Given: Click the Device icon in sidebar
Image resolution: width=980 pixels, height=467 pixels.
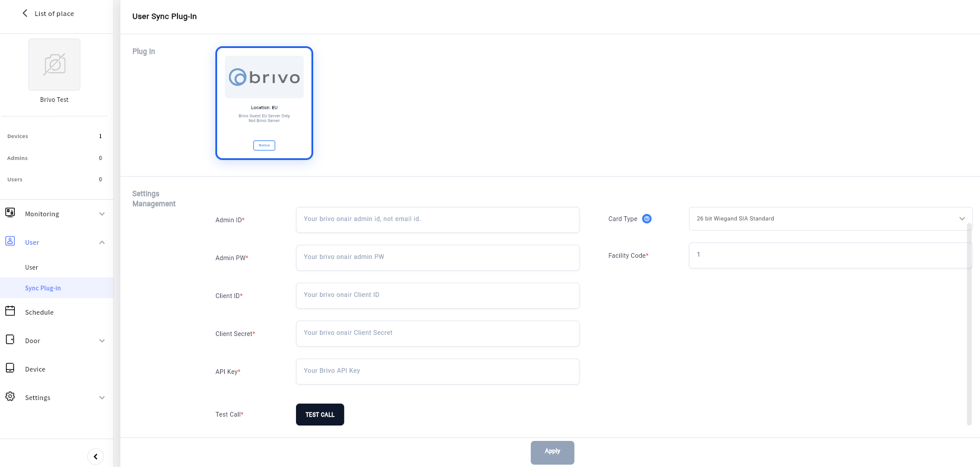Looking at the screenshot, I should 10,368.
